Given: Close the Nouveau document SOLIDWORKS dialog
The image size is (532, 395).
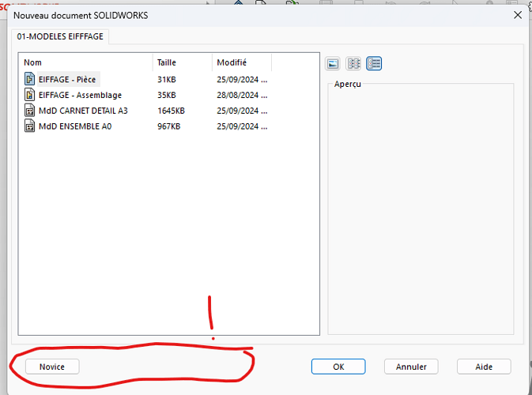Looking at the screenshot, I should [518, 15].
